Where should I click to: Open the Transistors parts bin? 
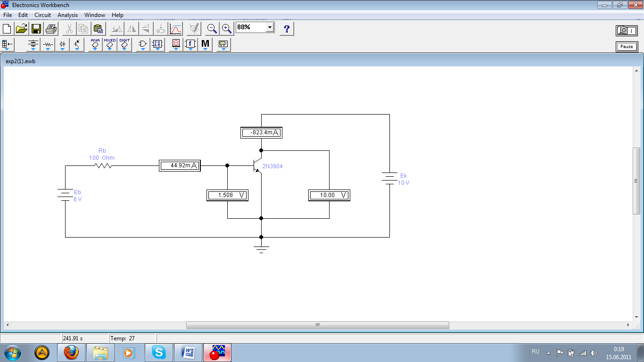coord(77,45)
